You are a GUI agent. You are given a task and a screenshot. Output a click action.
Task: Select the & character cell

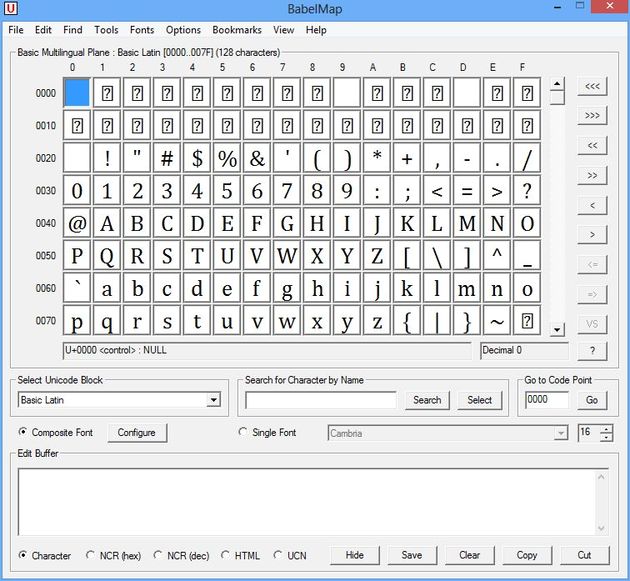pos(257,158)
